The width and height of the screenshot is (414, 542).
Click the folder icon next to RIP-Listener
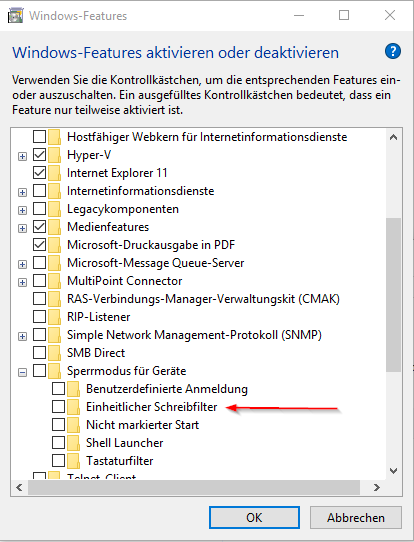click(54, 317)
